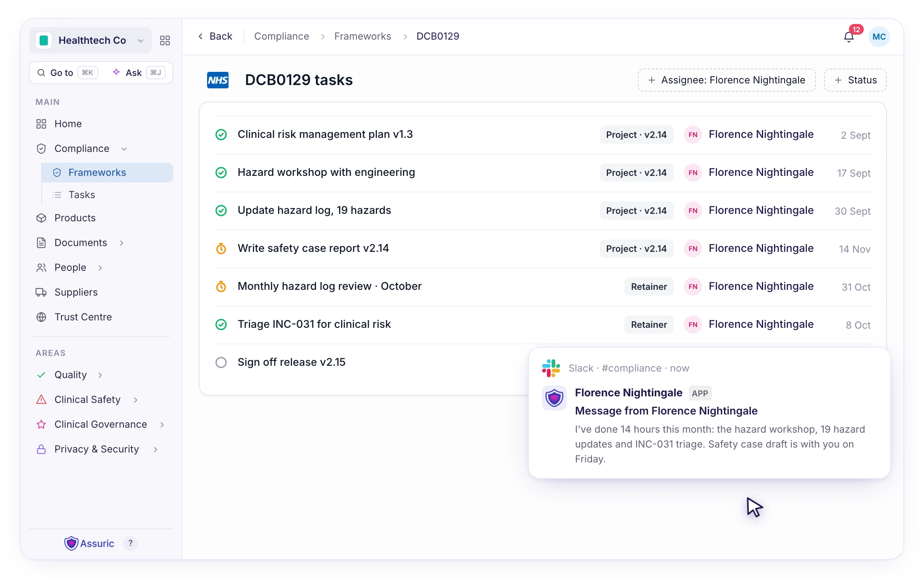Go to Frameworks breadcrumb

363,36
